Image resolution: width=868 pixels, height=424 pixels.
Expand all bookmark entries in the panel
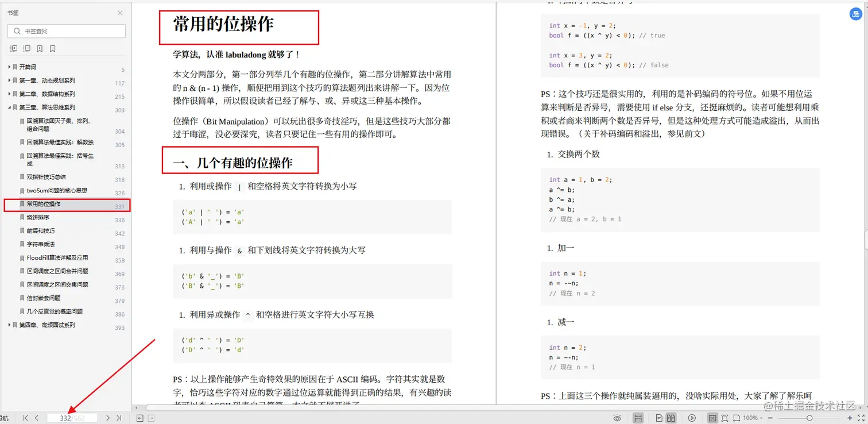point(14,48)
